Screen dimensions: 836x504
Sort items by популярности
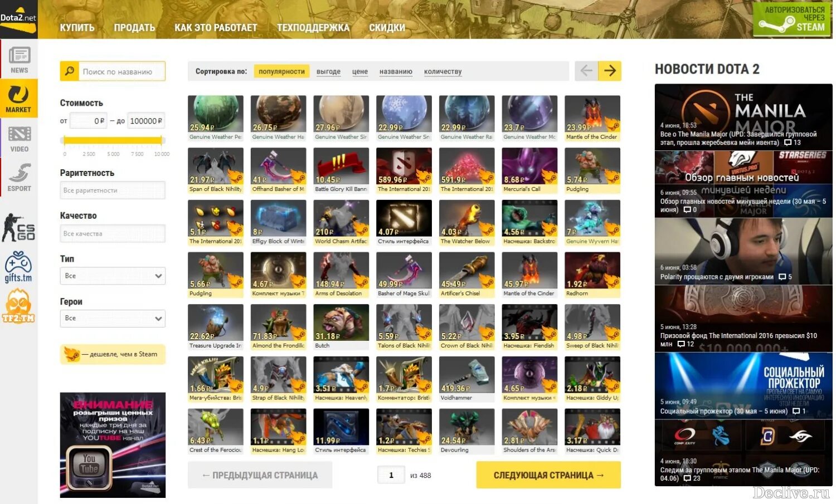click(281, 71)
